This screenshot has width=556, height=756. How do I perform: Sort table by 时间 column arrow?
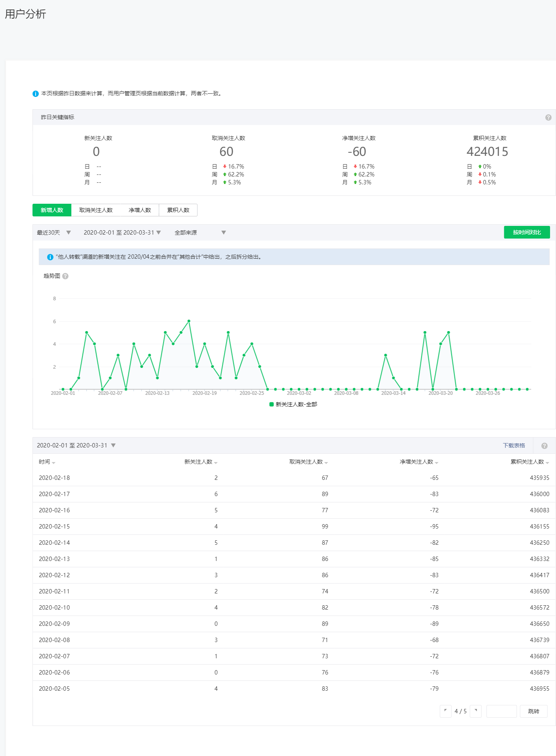click(x=53, y=463)
